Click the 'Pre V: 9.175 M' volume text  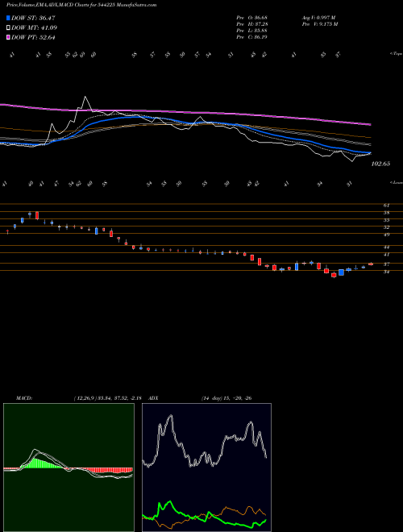tap(321, 24)
